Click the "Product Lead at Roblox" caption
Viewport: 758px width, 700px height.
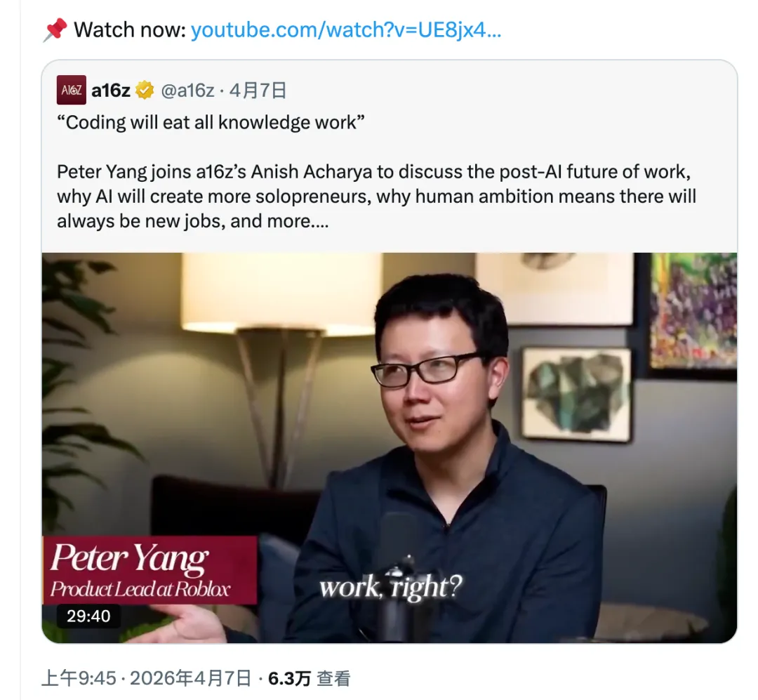pos(140,589)
